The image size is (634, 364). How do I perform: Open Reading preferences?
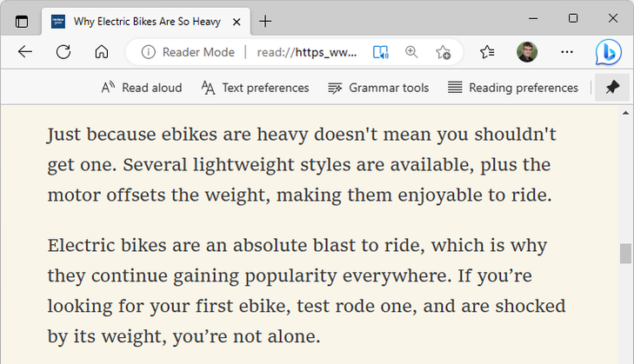point(512,88)
